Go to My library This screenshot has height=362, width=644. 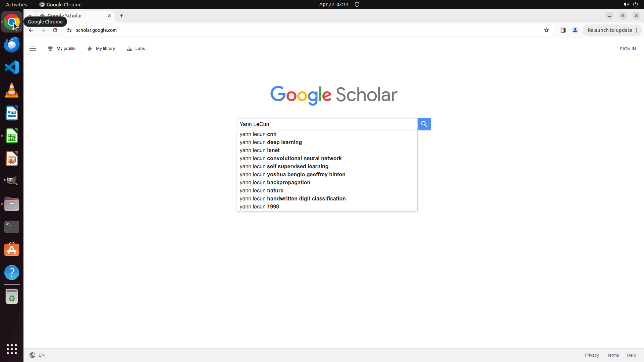(x=101, y=49)
